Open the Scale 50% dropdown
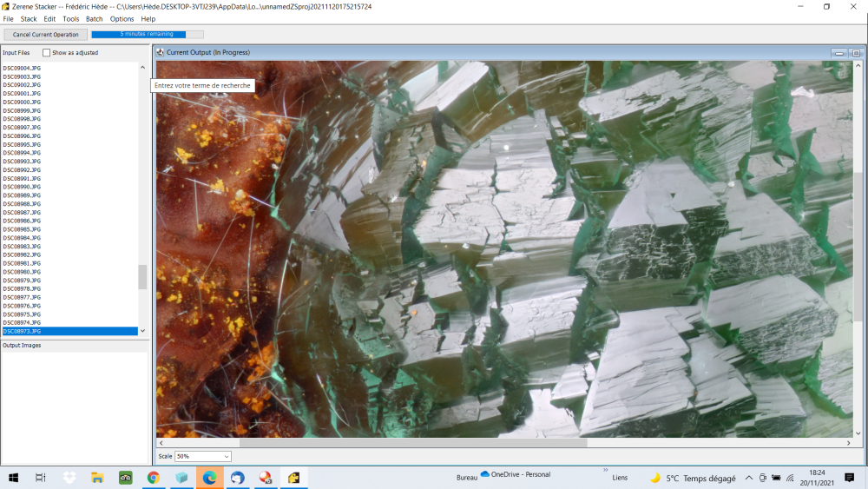Screen dimensions: 868x489 click(x=203, y=456)
